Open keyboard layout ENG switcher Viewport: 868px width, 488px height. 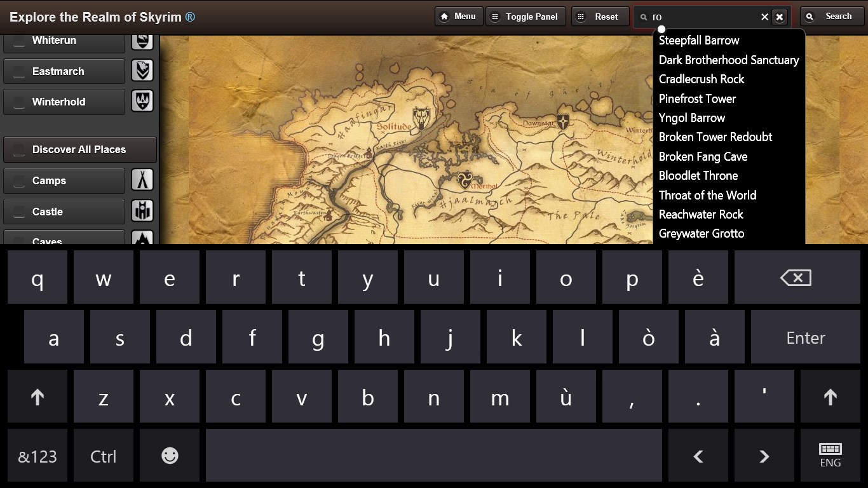pyautogui.click(x=830, y=456)
